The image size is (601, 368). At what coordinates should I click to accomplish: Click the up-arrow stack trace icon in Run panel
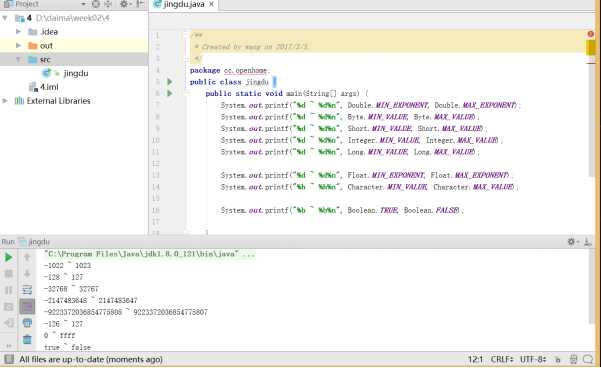pos(27,257)
